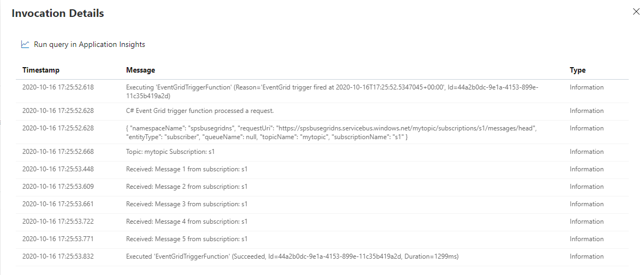The width and height of the screenshot is (644, 275).
Task: Close the Invocation Details panel
Action: [636, 11]
